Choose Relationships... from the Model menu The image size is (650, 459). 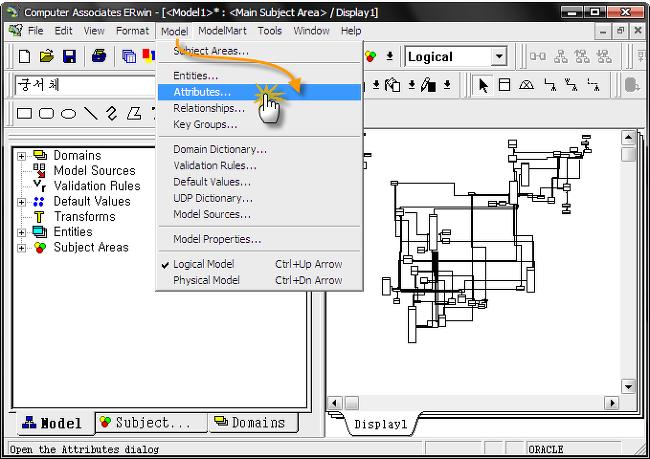pyautogui.click(x=259, y=108)
